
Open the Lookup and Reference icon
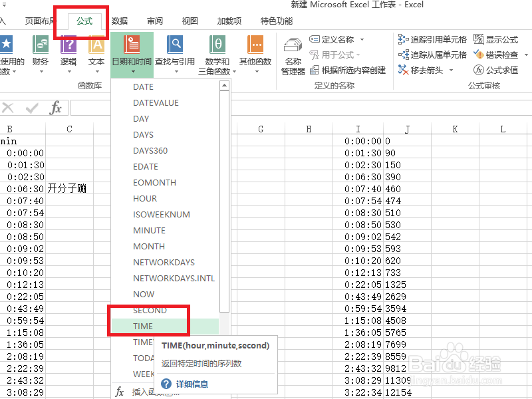[175, 45]
